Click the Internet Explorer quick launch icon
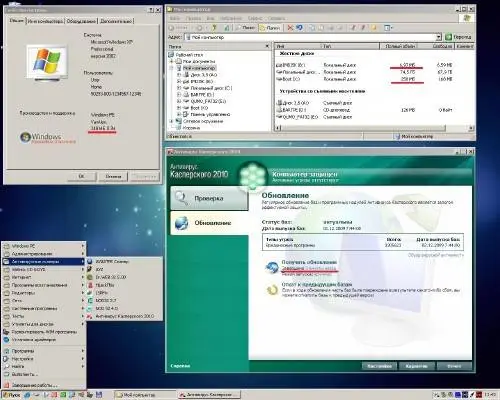The height and width of the screenshot is (400, 500). (x=27, y=395)
